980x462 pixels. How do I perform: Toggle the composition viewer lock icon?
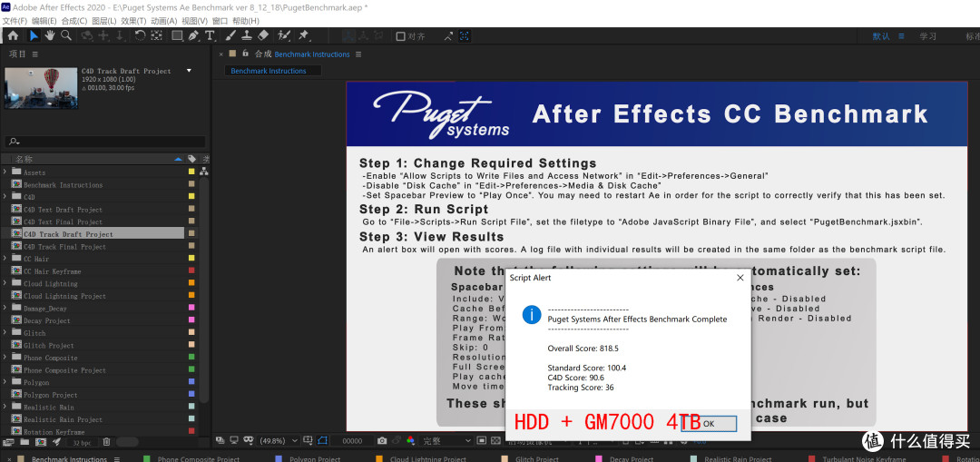click(x=246, y=54)
